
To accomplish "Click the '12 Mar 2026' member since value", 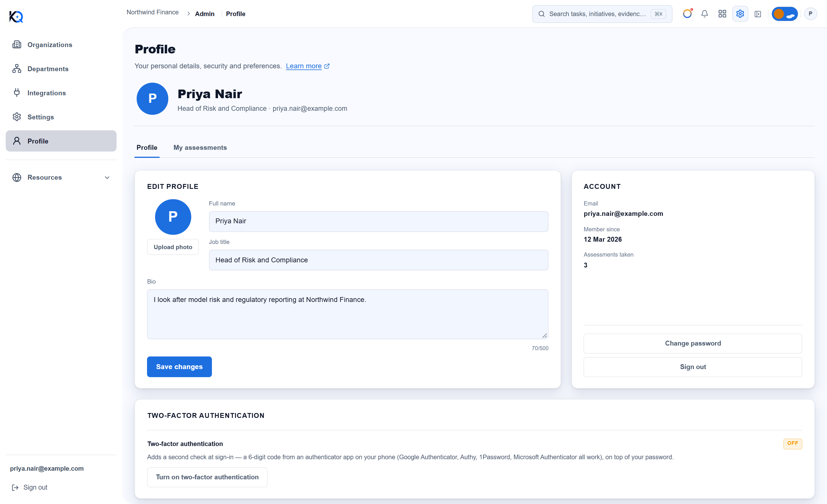I will [602, 239].
